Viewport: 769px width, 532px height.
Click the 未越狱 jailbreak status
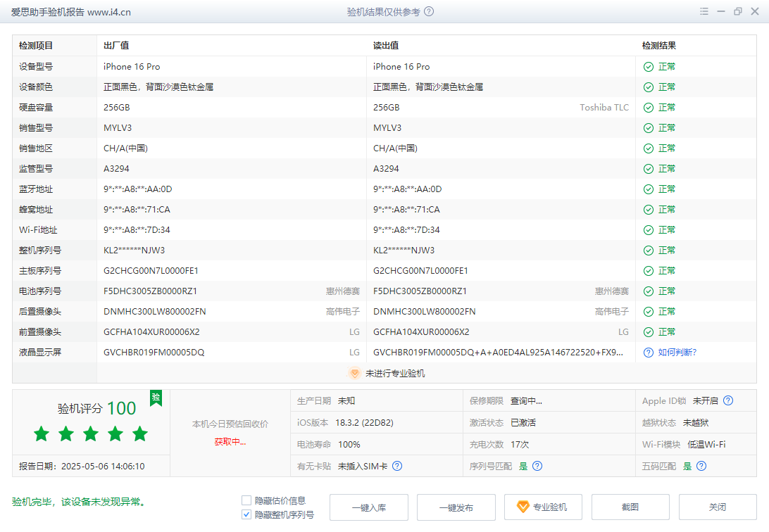(696, 423)
